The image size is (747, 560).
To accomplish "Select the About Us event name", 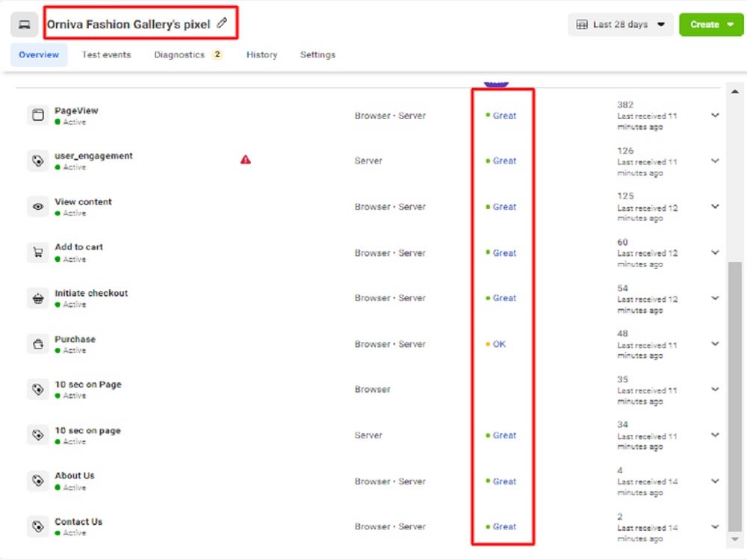I will [74, 475].
